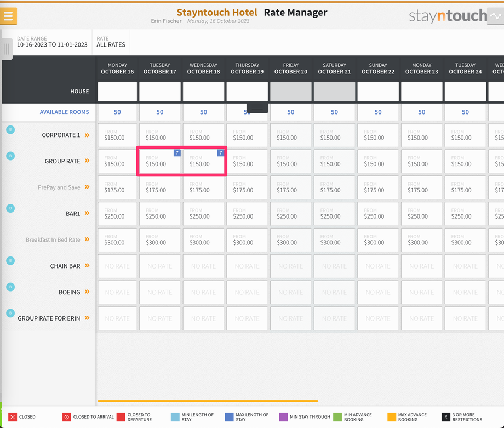Viewport: 504px width, 428px height.
Task: Open the RATE ALL RATES filter
Action: (x=111, y=42)
